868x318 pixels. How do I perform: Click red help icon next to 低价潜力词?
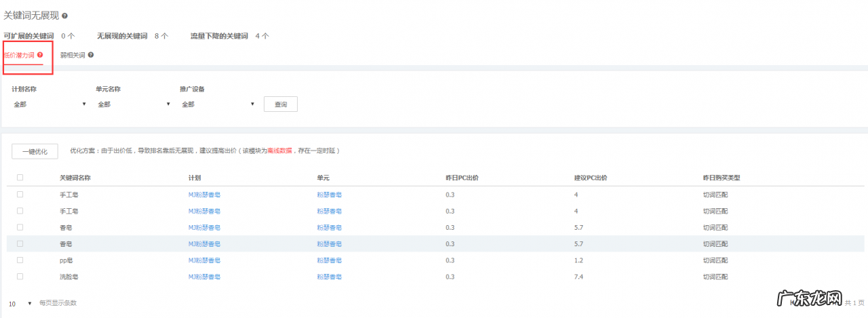(40, 55)
